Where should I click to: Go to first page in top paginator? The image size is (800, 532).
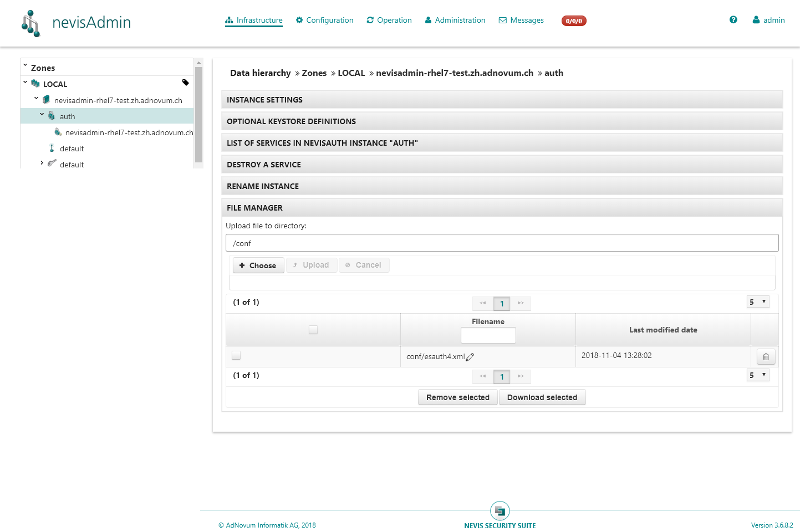pos(483,303)
